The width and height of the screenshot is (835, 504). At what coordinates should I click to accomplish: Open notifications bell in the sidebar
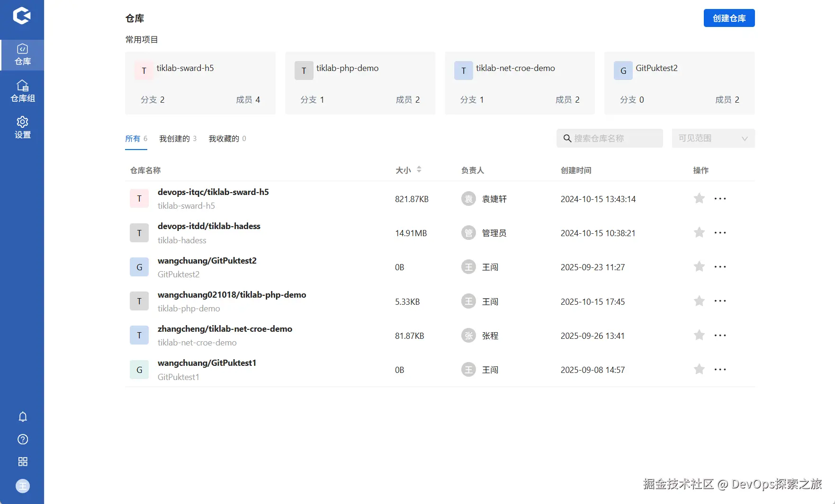point(23,416)
